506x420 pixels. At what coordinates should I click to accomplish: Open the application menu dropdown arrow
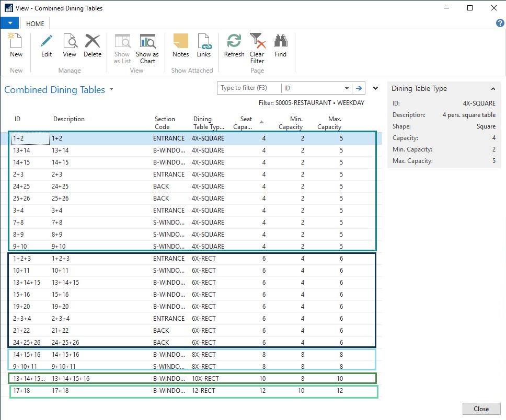coord(9,24)
